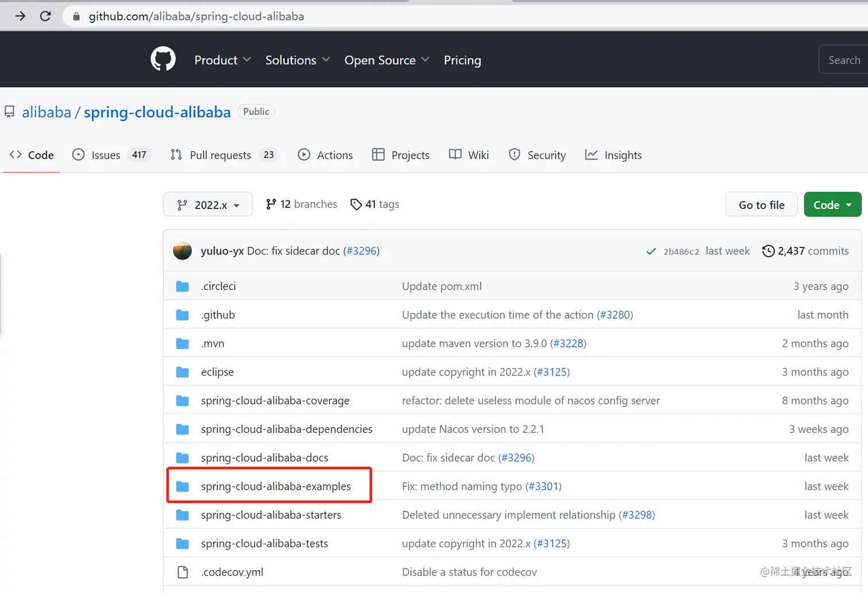Click the spring-cloud-alibaba-starters folder icon

[183, 515]
